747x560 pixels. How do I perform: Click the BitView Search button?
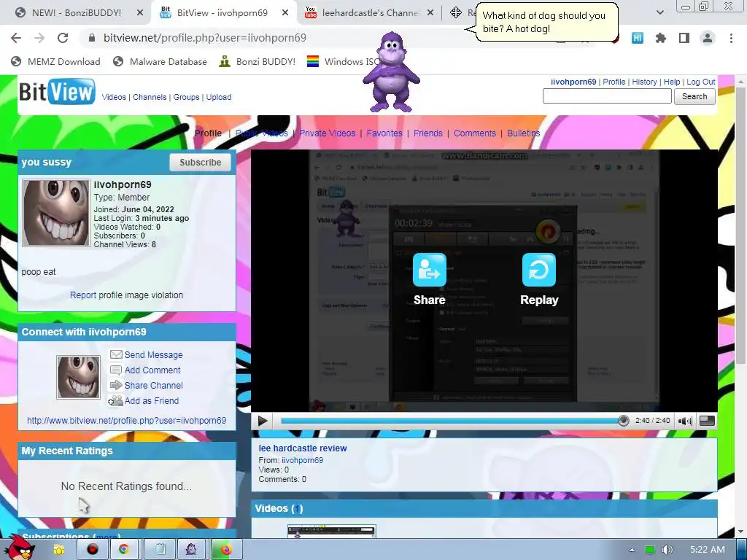tap(694, 96)
